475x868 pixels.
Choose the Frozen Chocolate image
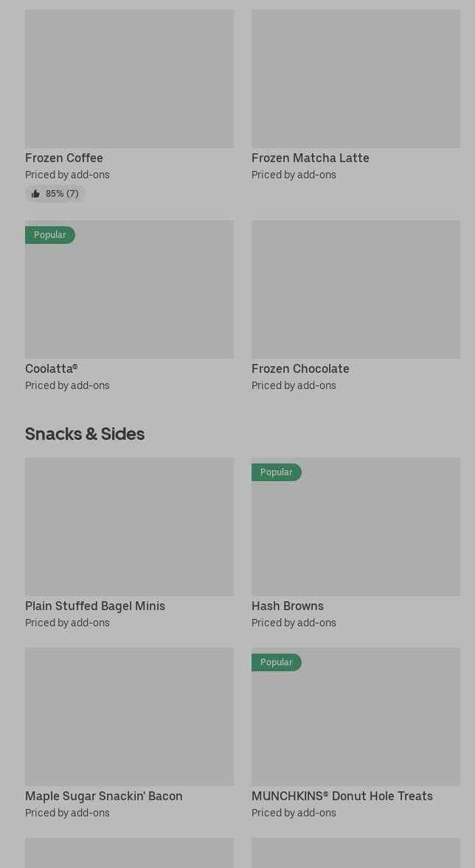(x=356, y=290)
